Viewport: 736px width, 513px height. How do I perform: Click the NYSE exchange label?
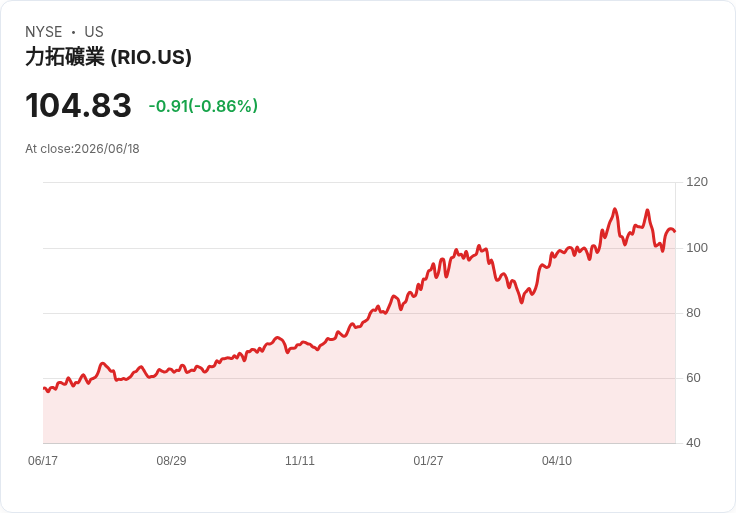coord(44,32)
